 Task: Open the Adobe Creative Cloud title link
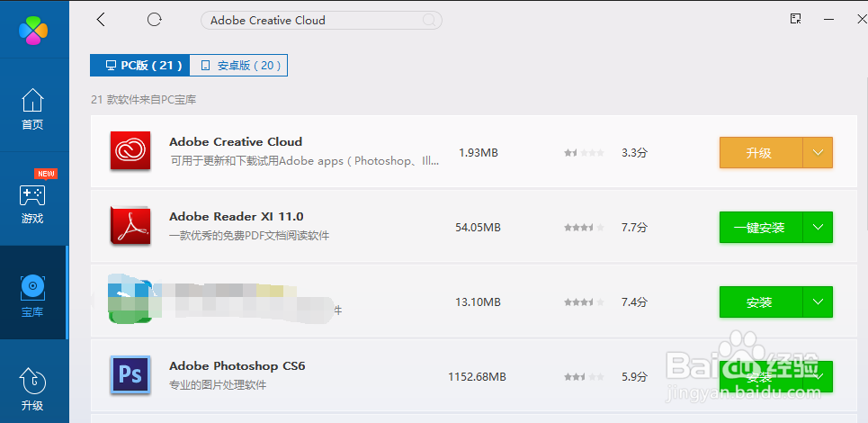pyautogui.click(x=236, y=141)
